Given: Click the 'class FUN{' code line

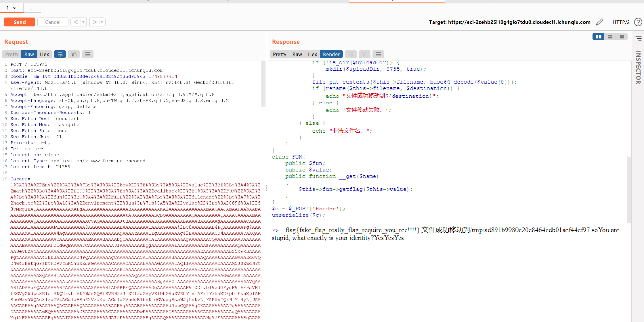Looking at the screenshot, I should pyautogui.click(x=288, y=157).
